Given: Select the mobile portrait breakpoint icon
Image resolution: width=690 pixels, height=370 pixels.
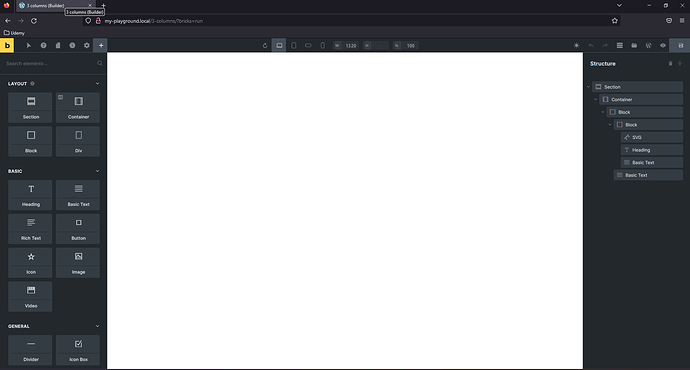Looking at the screenshot, I should click(323, 45).
